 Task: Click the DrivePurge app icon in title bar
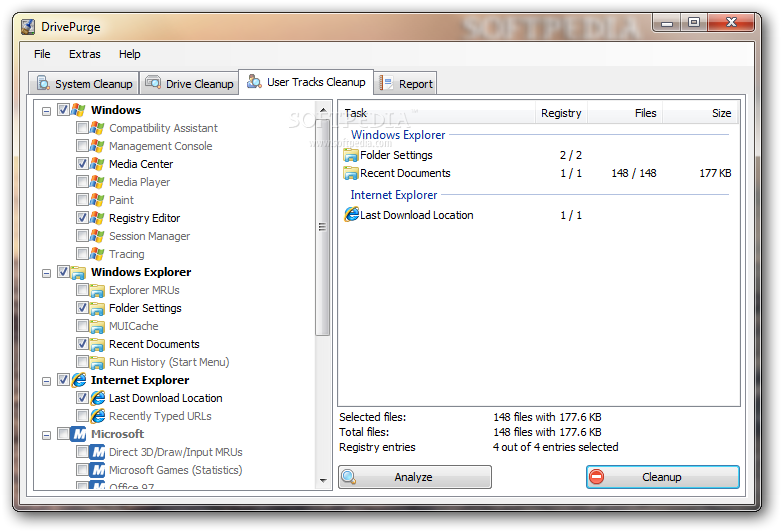(x=28, y=27)
